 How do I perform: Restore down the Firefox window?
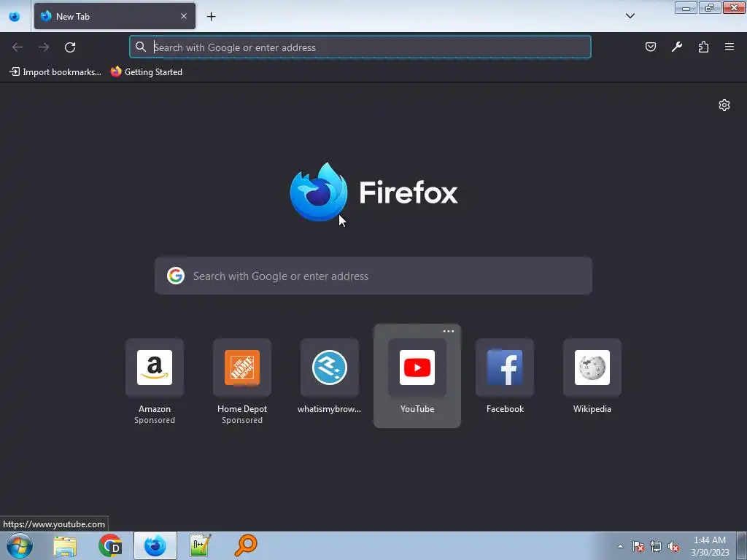710,8
